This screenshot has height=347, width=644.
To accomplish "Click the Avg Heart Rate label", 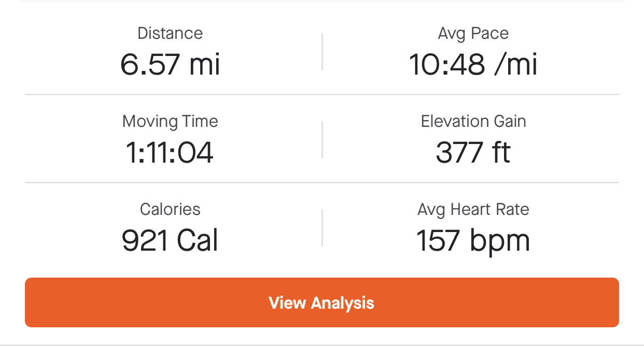I will pos(473,210).
